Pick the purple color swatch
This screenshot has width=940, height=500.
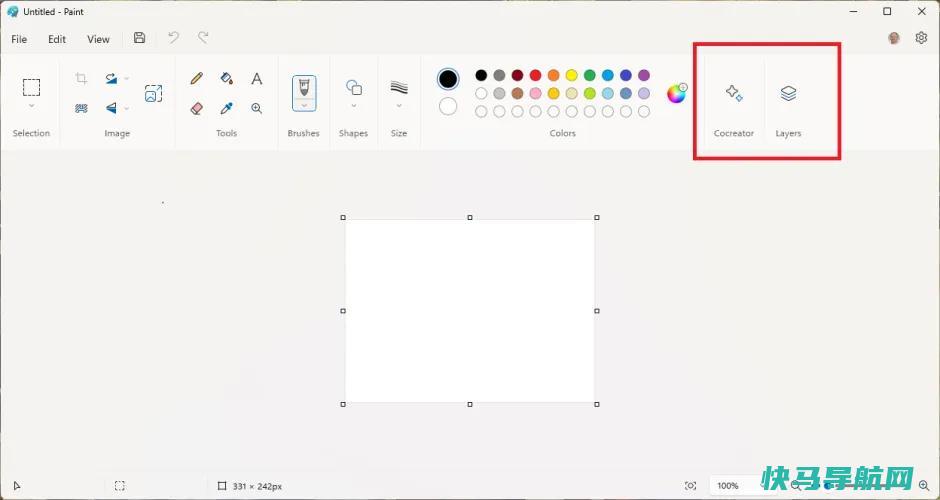point(644,75)
